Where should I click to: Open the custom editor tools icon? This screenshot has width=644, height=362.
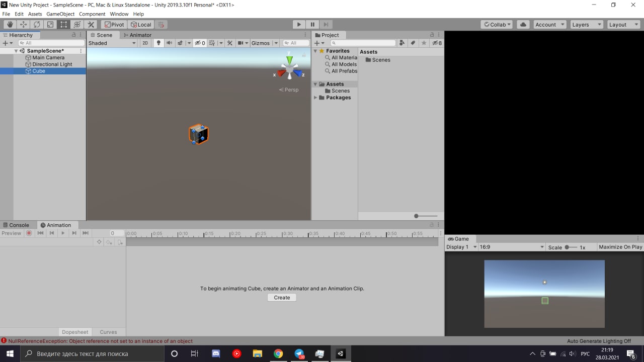pyautogui.click(x=91, y=24)
